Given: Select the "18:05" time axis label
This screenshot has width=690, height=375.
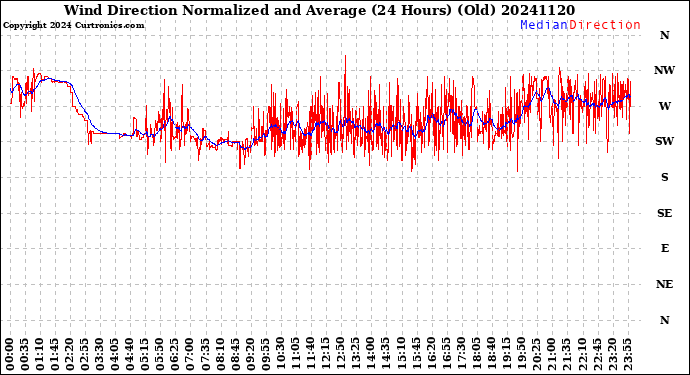Looking at the screenshot, I should [476, 354].
